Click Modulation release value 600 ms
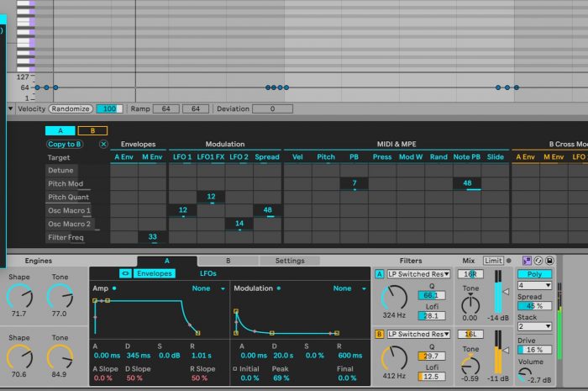 pos(350,356)
